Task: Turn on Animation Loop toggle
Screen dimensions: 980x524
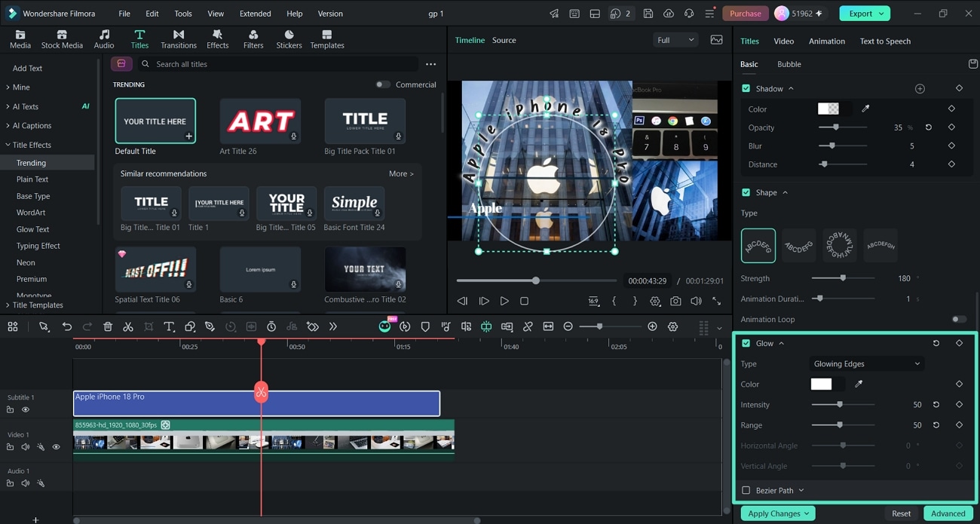Action: 958,319
